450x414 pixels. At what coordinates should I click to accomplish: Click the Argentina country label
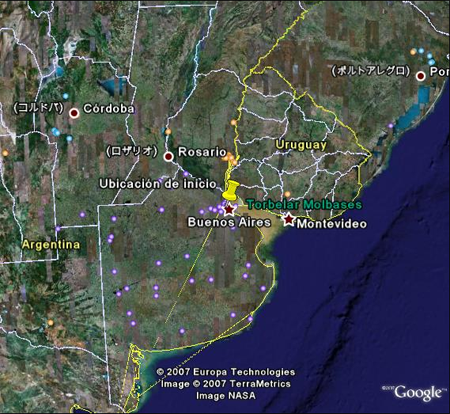pyautogui.click(x=51, y=245)
